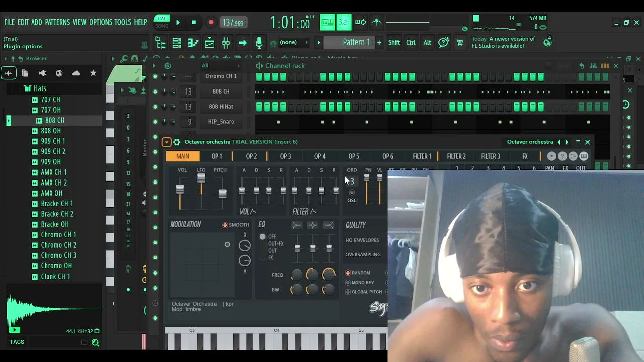The image size is (644, 362).
Task: Open the PATTERNS menu
Action: coord(57,22)
